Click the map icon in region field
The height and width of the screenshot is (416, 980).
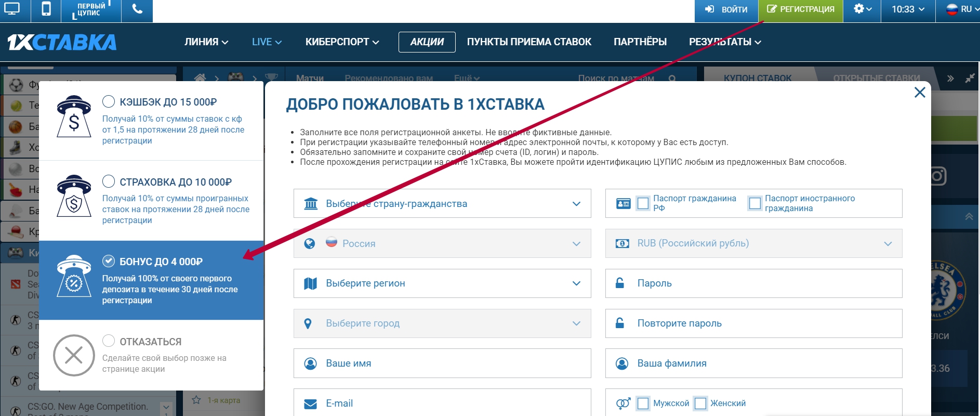(x=310, y=283)
